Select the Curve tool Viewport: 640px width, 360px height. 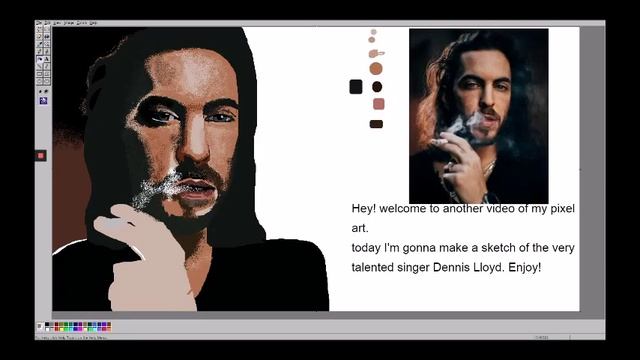pos(47,66)
